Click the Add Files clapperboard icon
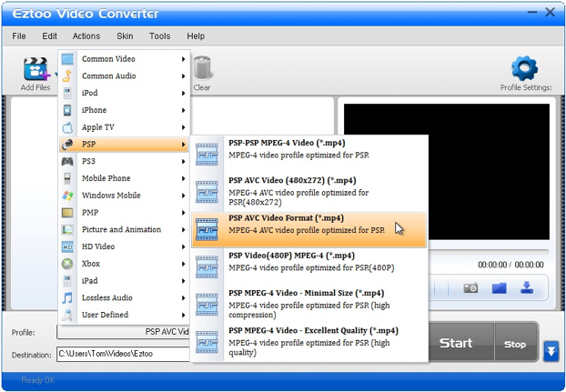 pyautogui.click(x=35, y=69)
